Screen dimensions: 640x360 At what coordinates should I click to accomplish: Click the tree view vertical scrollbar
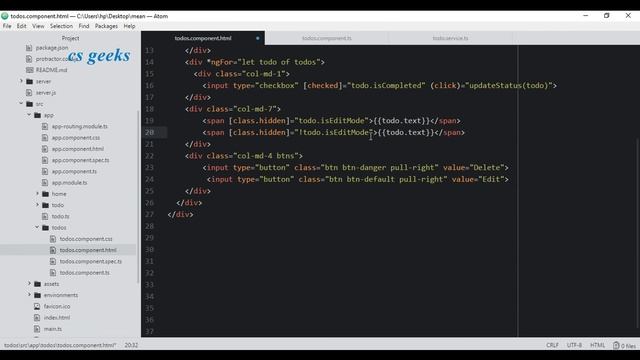(x=138, y=196)
